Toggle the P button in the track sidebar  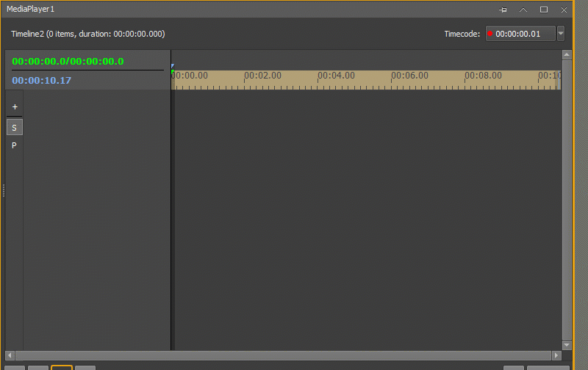(x=14, y=145)
